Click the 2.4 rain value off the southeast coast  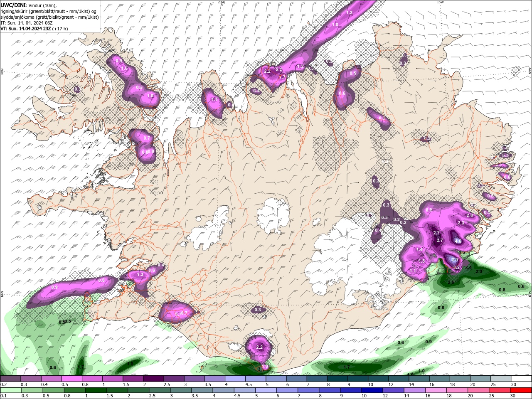(x=468, y=268)
